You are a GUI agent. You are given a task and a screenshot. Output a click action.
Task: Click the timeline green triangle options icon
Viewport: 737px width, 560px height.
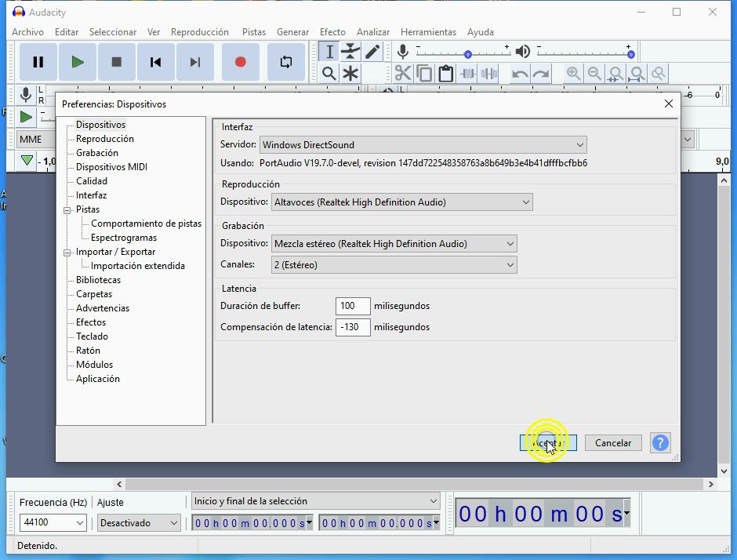(27, 161)
